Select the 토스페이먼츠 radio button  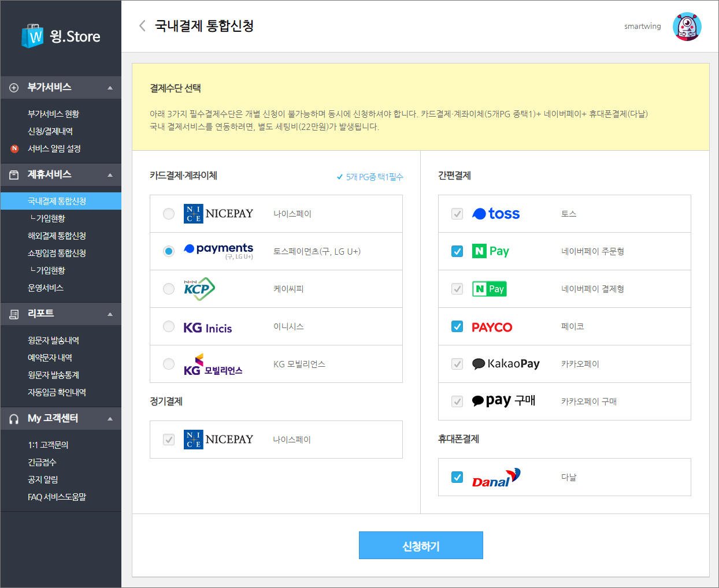click(x=169, y=251)
